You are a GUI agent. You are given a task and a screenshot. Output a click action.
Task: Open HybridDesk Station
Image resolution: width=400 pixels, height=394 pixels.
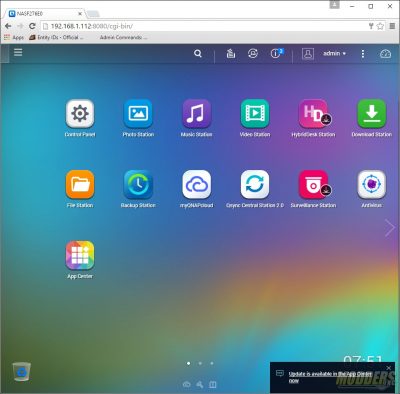coord(313,114)
